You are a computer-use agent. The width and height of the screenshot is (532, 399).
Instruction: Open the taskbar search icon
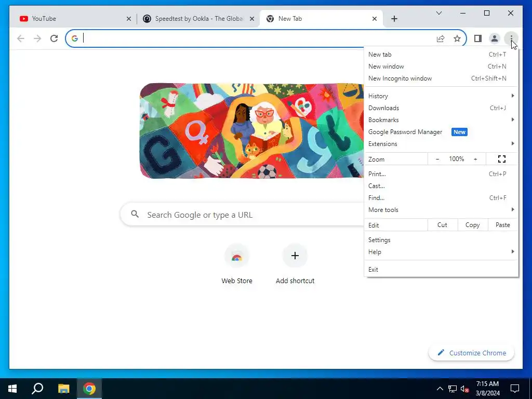point(37,389)
